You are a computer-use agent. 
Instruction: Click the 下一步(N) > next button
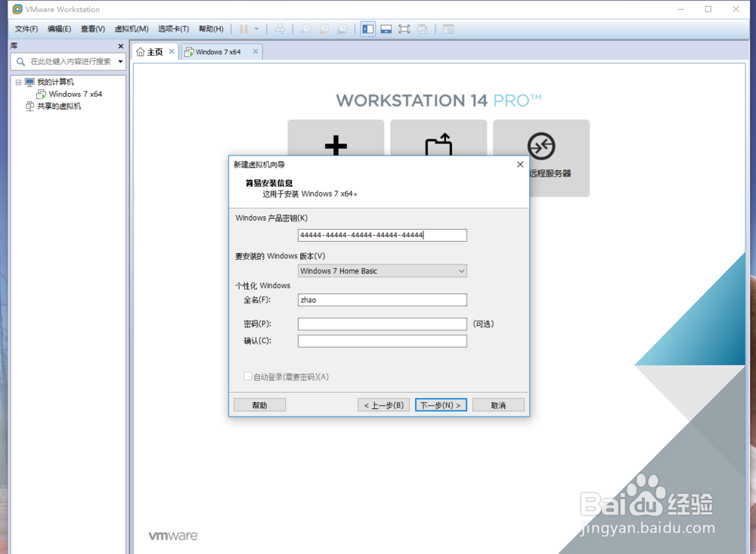pos(441,405)
